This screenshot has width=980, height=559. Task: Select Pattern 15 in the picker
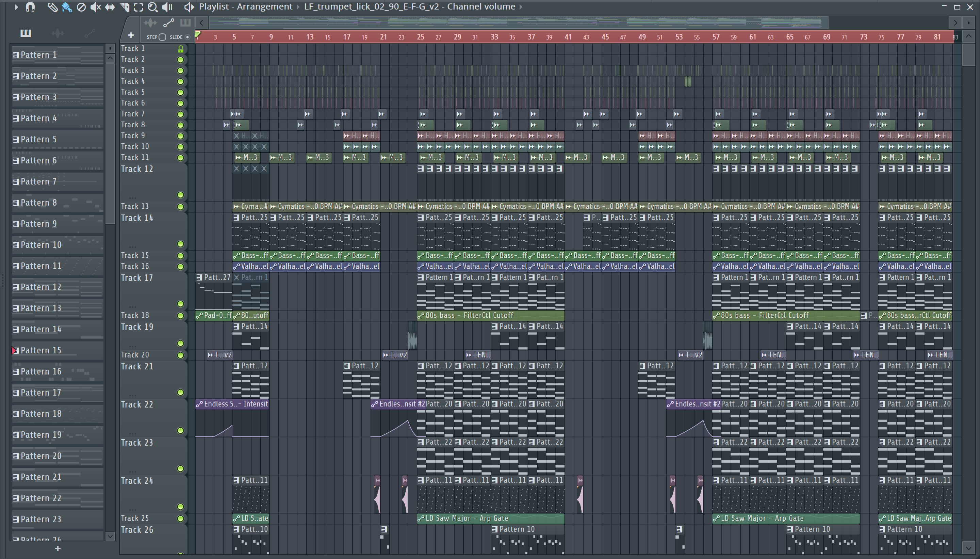coord(58,351)
